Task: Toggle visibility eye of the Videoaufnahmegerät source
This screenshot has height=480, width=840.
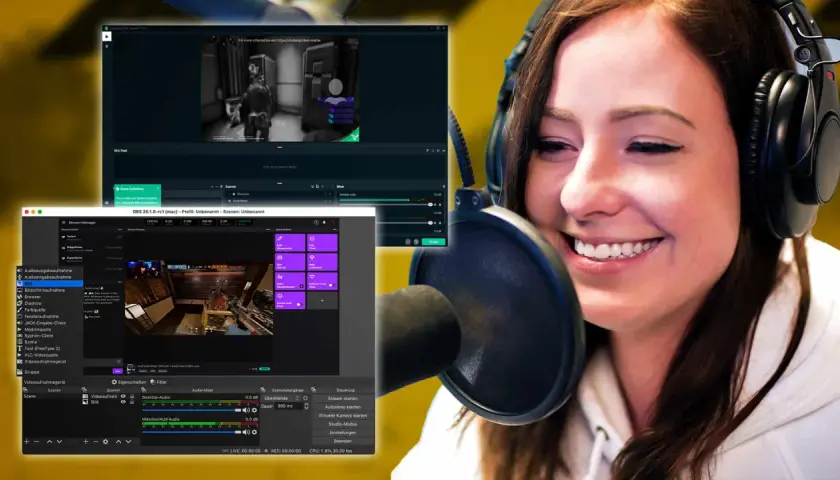Action: pyautogui.click(x=123, y=396)
